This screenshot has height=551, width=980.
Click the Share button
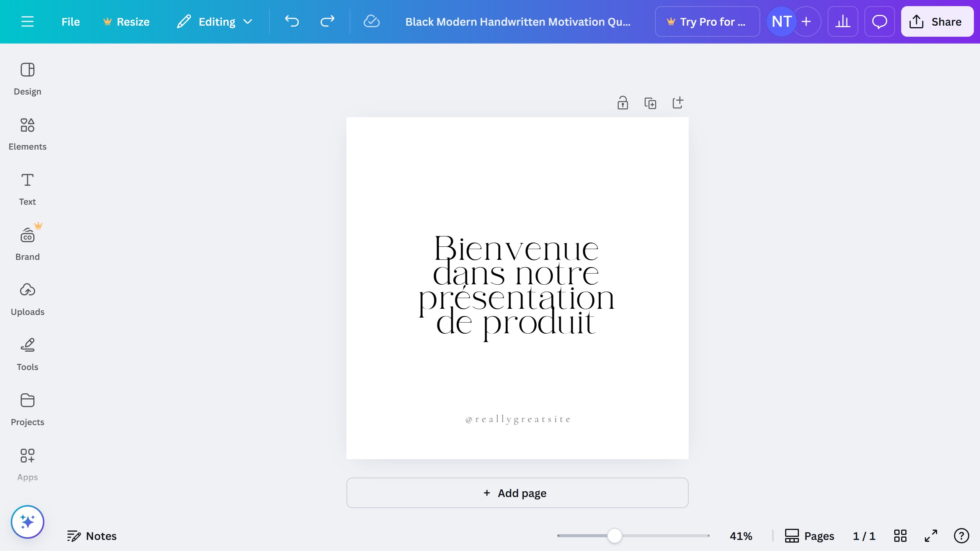pos(937,21)
